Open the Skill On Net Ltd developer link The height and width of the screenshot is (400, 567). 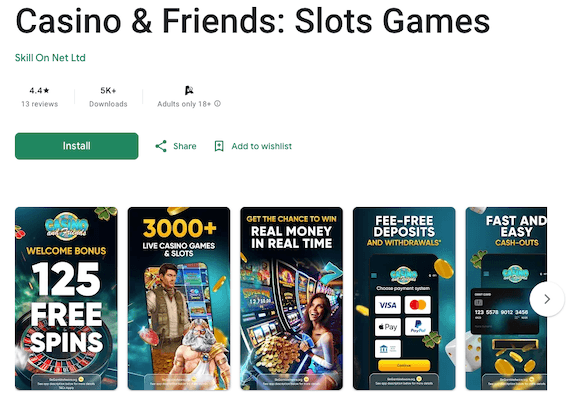(x=50, y=58)
